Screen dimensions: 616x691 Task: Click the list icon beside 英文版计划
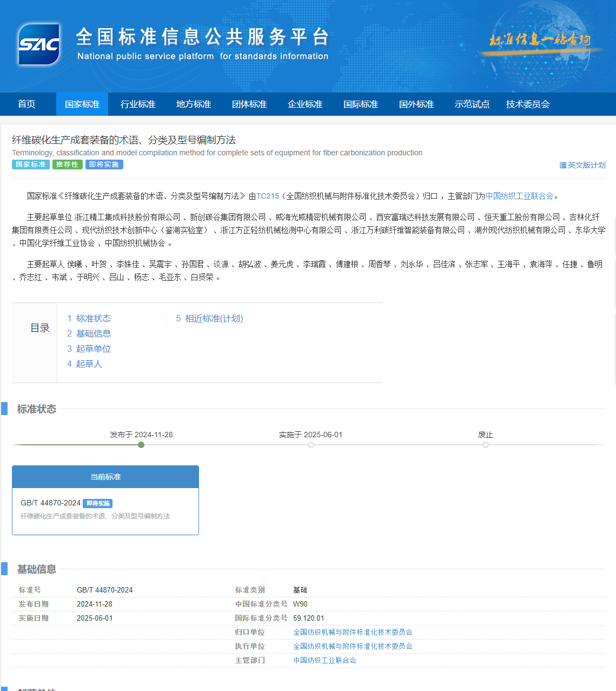[x=562, y=166]
